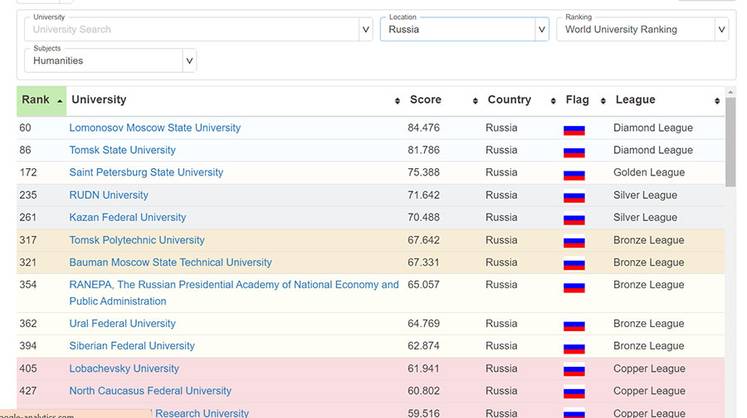Select Copper League cell for Lobachevsky University
The width and height of the screenshot is (747, 418).
point(649,368)
